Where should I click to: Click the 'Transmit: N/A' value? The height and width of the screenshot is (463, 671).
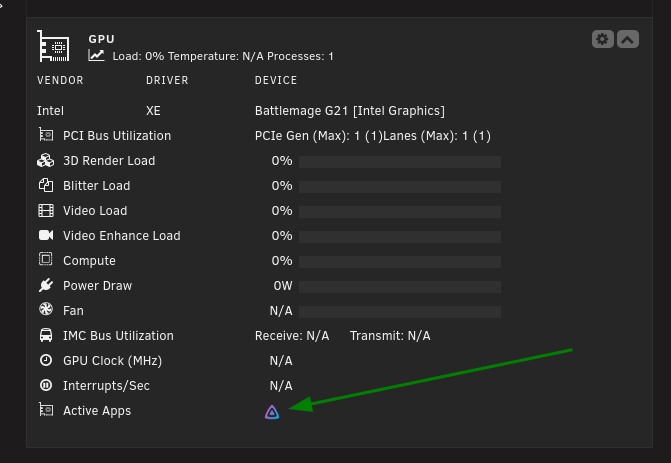(x=390, y=336)
